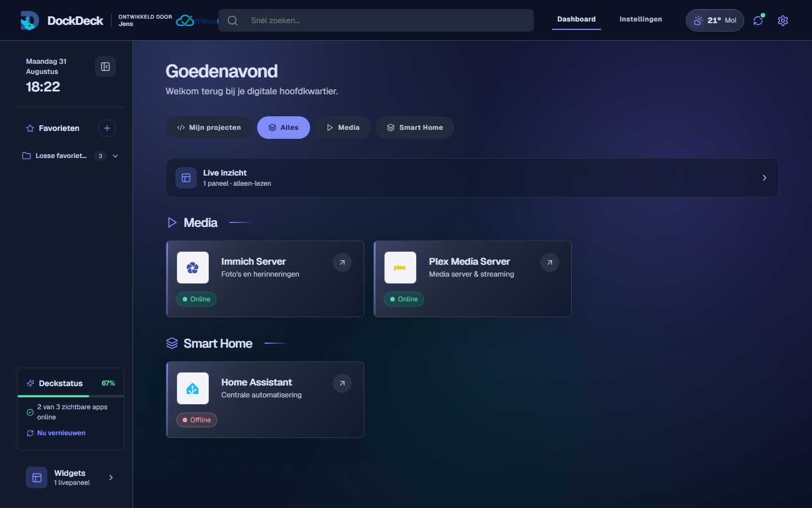812x508 pixels.
Task: Click the Smart Home section layers icon
Action: pyautogui.click(x=172, y=343)
